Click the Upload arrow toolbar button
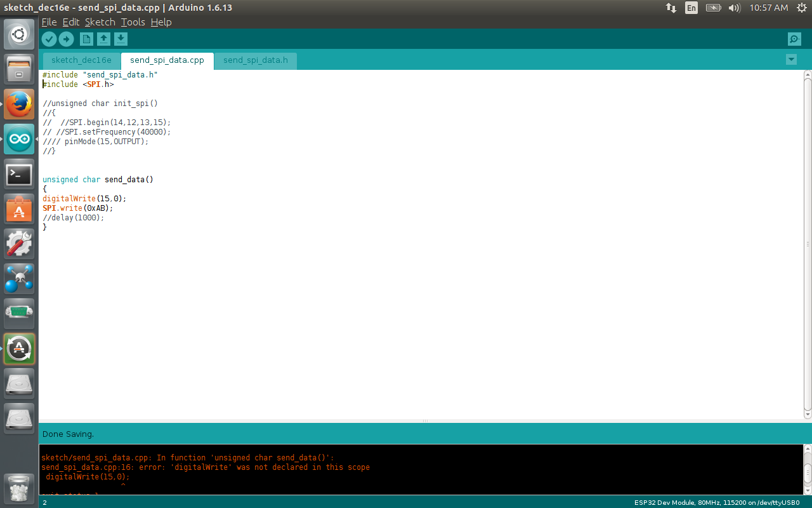Viewport: 812px width, 508px height. (66, 39)
